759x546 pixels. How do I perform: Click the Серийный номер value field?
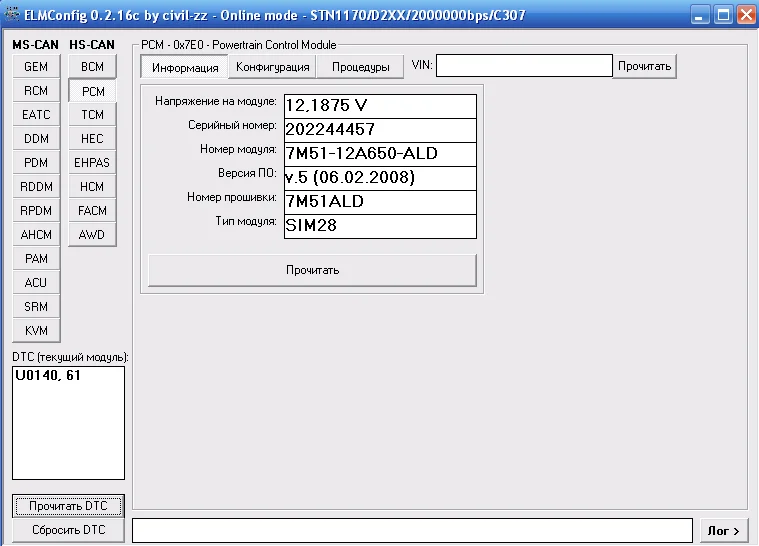[380, 130]
